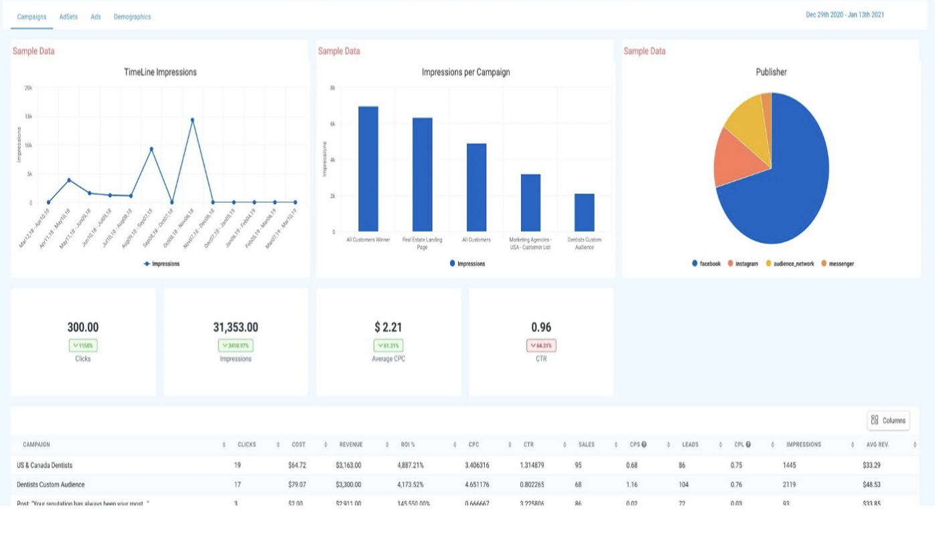Sort table by the Revenue column
This screenshot has height=560, width=935.
coord(350,444)
